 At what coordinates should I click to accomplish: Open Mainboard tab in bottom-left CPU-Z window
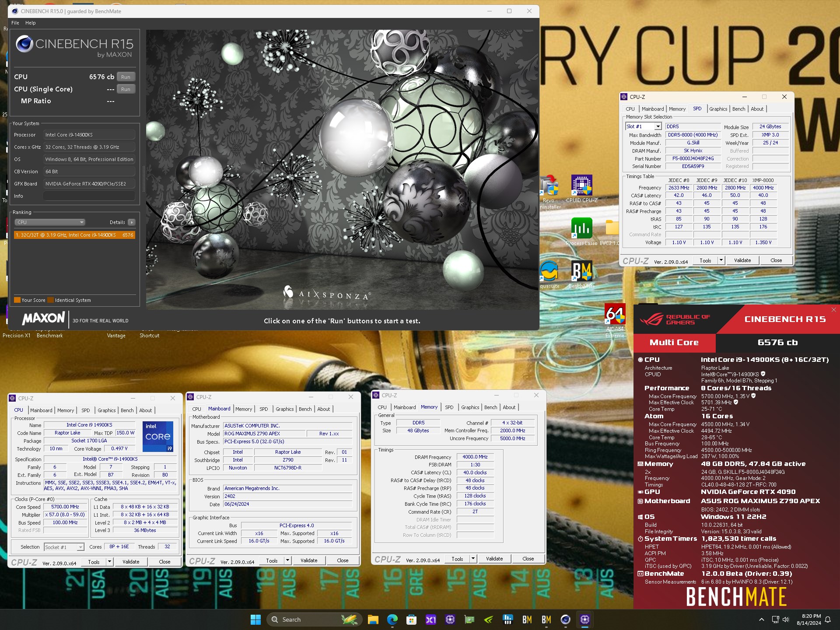coord(41,410)
